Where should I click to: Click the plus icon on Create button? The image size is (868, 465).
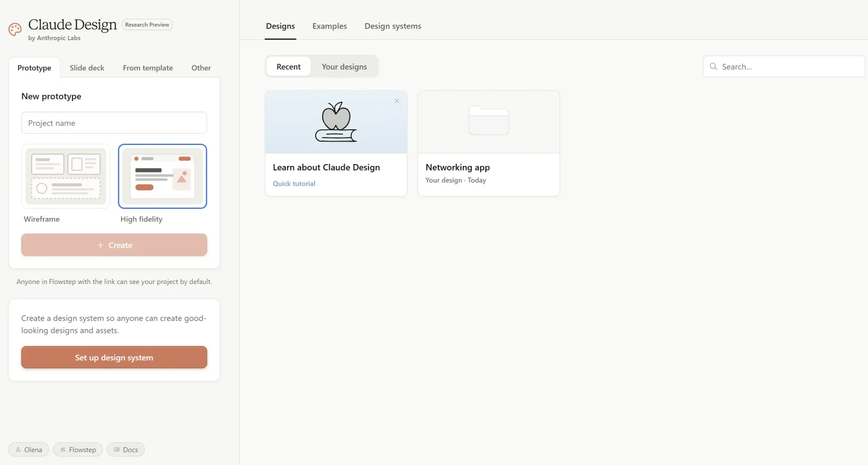[100, 245]
